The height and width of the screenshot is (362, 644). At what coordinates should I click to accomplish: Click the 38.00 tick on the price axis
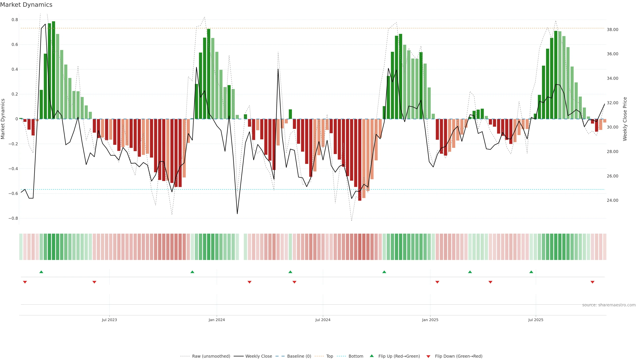[x=612, y=29]
